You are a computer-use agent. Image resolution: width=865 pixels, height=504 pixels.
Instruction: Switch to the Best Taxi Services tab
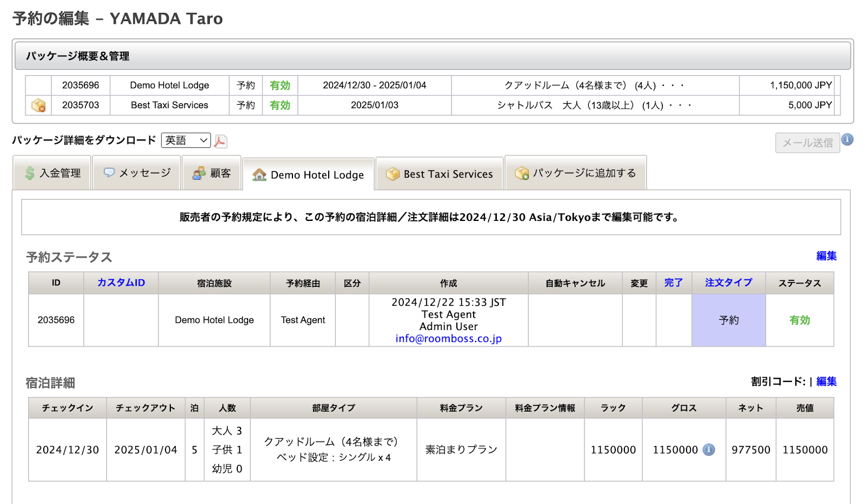tap(440, 174)
